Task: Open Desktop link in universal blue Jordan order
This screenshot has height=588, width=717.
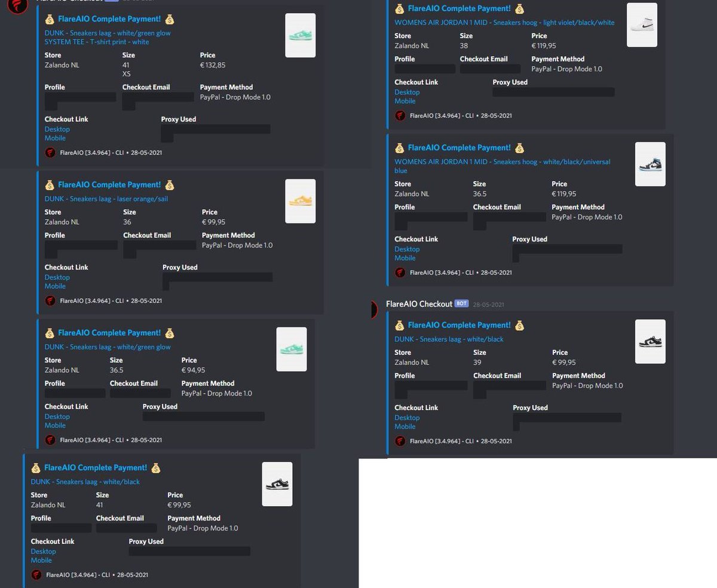Action: [x=407, y=249]
